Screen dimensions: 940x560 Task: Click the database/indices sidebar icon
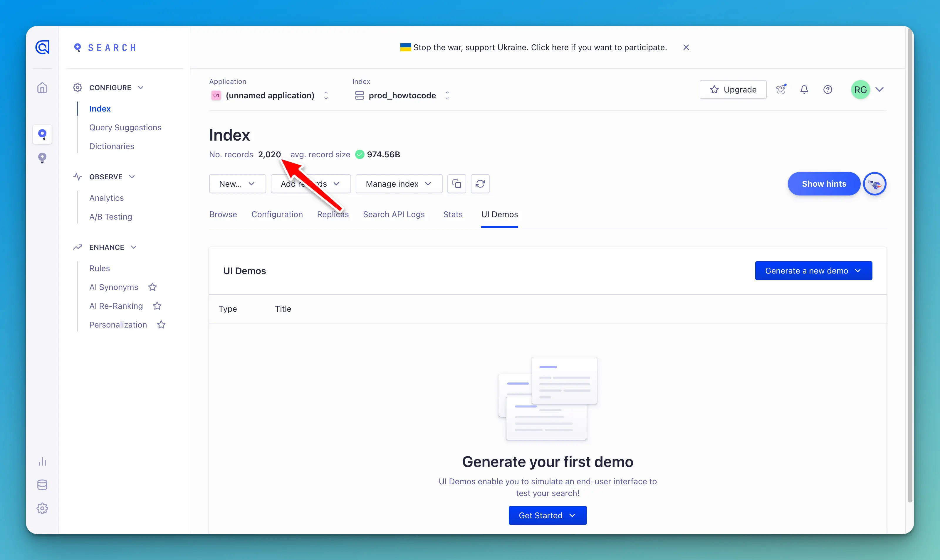coord(43,484)
